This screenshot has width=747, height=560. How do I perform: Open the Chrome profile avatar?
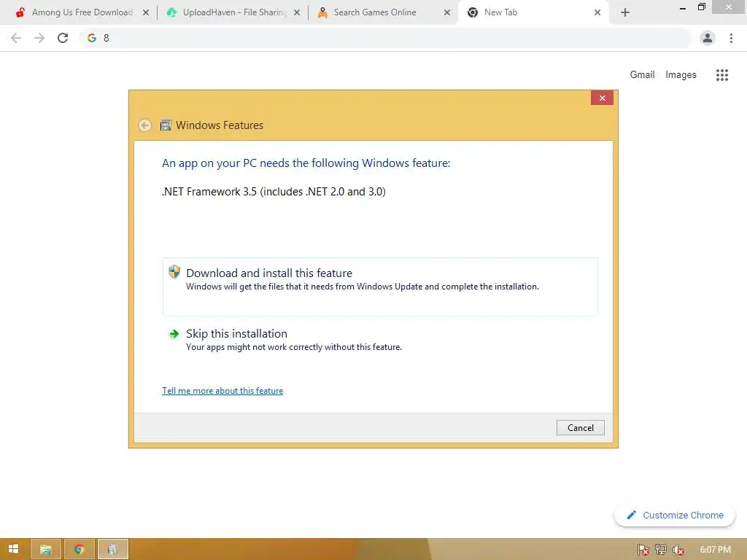[708, 38]
